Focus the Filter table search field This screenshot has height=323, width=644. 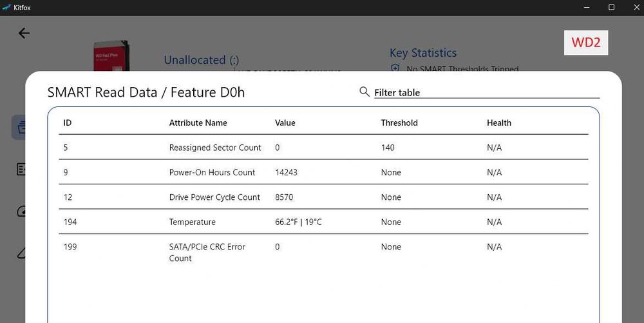(x=487, y=92)
